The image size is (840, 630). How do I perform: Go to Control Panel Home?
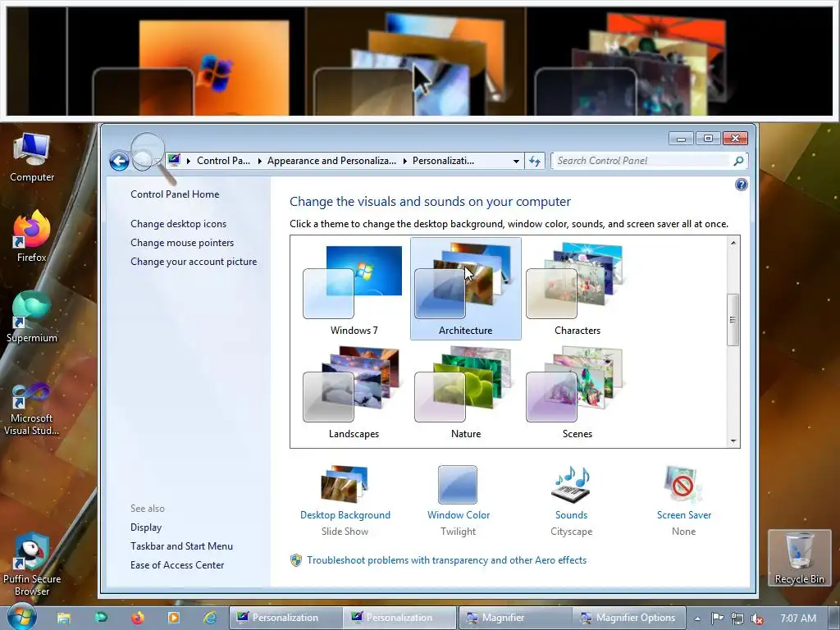pyautogui.click(x=175, y=194)
